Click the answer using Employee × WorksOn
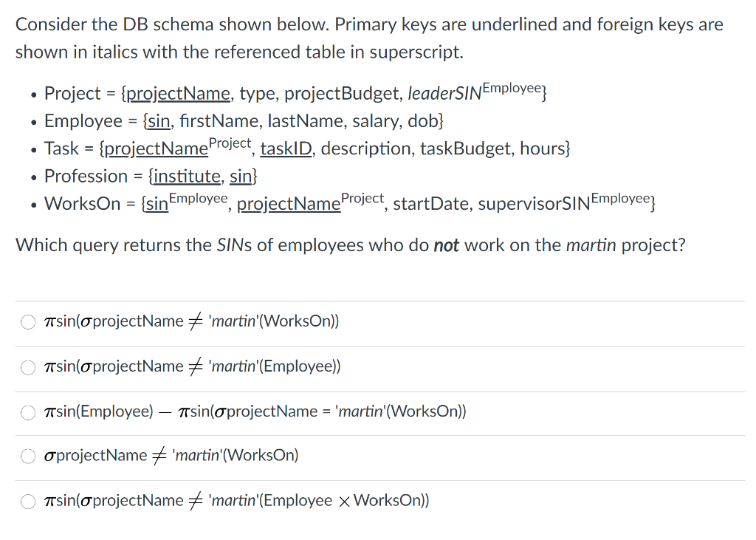756x540 pixels. coord(236,501)
